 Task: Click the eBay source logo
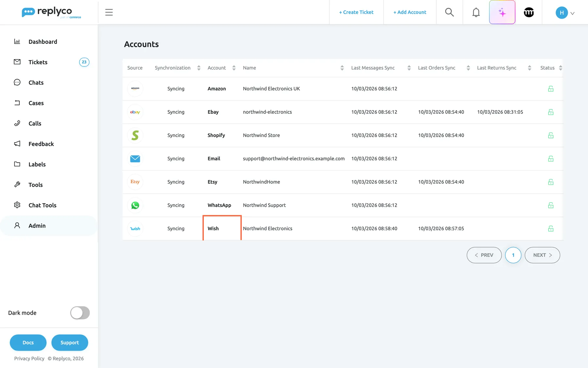click(x=135, y=112)
